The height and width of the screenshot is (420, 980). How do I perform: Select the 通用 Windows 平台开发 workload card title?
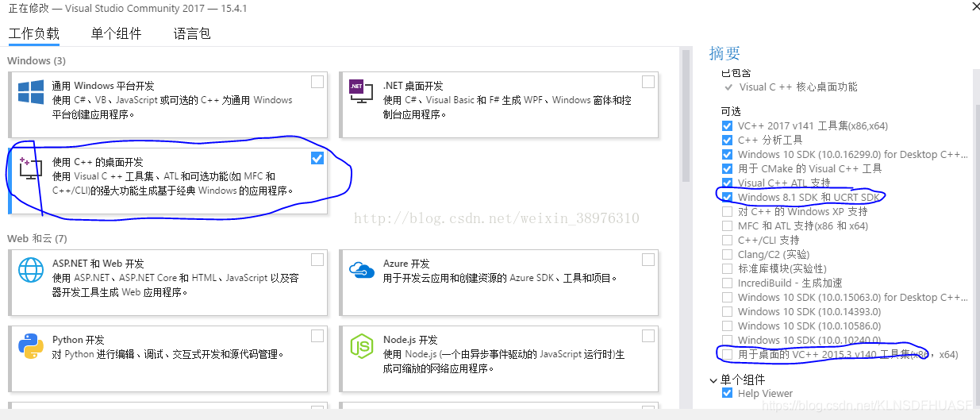tap(103, 86)
